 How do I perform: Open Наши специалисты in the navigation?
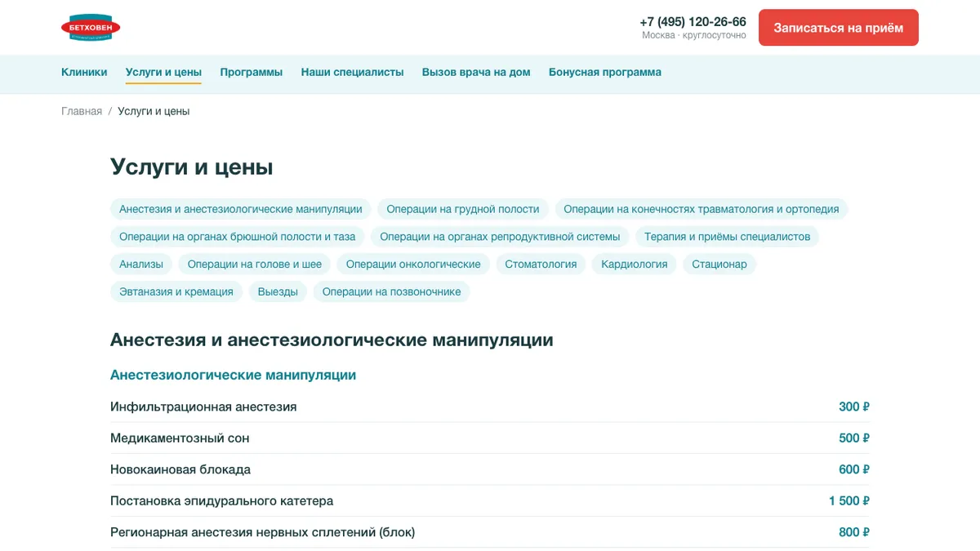click(352, 72)
